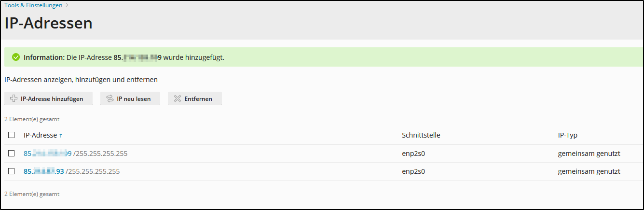
Task: Click the plus icon for IP-Adresse hinzufügen
Action: coord(14,98)
